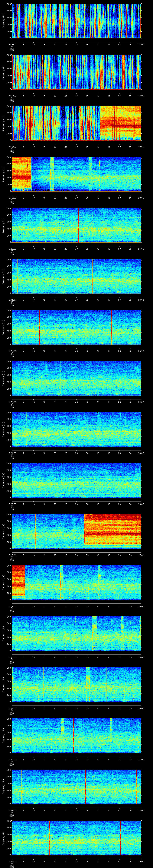Select the spectrogram panel starting at 6:20:00
This screenshot has width=153, height=868.
(77, 225)
